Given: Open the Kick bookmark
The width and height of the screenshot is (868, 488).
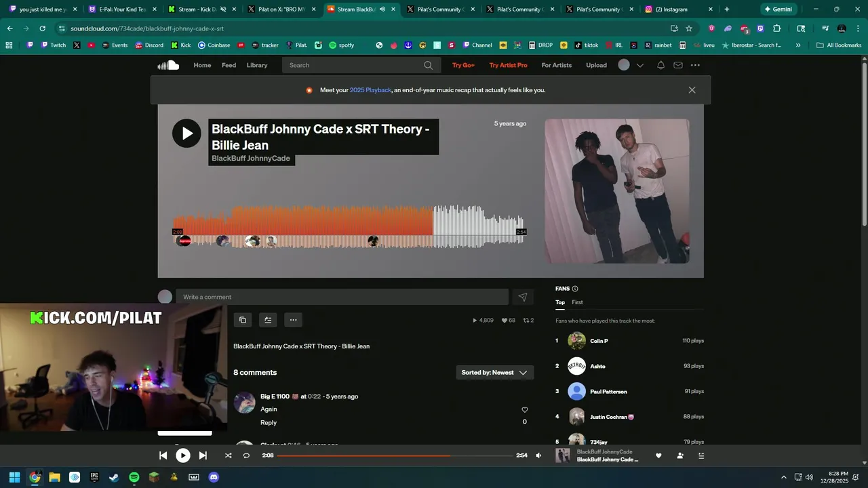Looking at the screenshot, I should [x=181, y=45].
